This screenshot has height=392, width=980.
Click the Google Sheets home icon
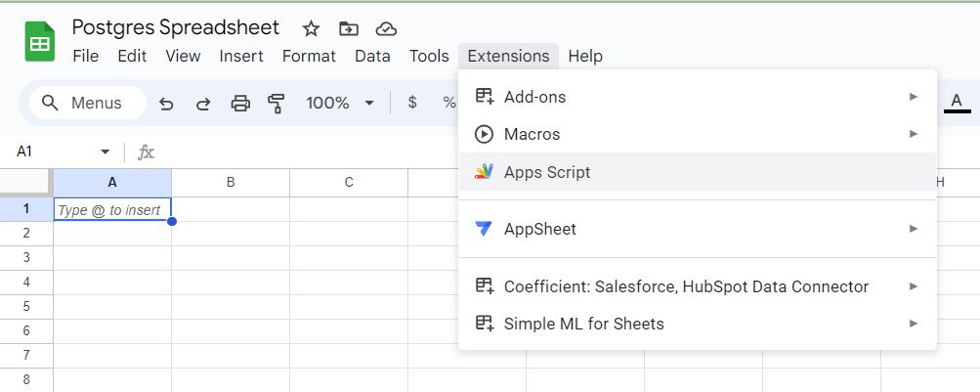40,43
